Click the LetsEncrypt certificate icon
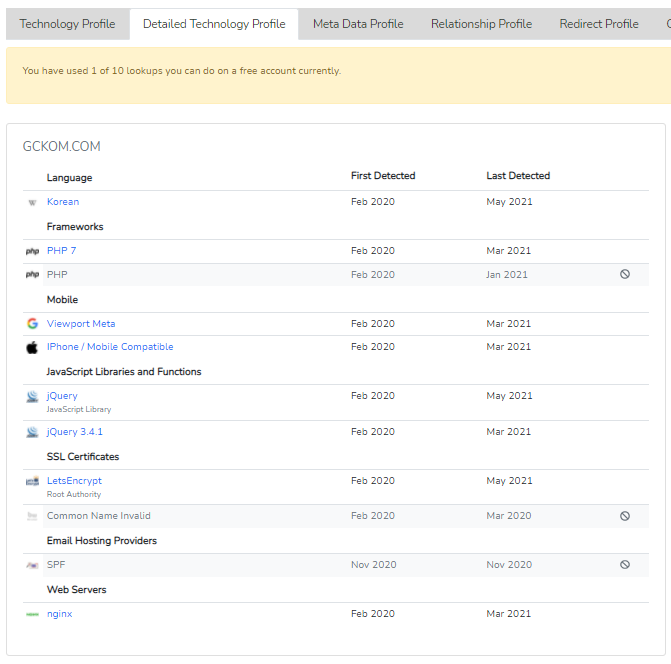671x664 pixels. [x=33, y=481]
